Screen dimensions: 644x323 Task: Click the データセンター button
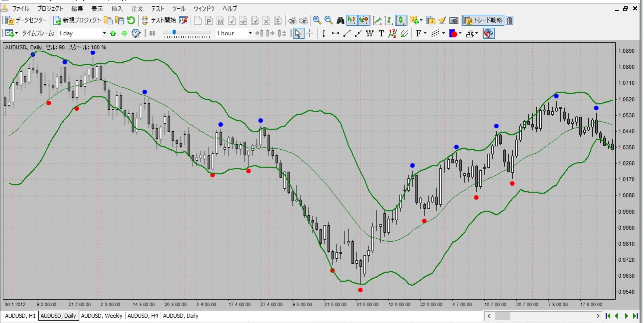[x=27, y=21]
